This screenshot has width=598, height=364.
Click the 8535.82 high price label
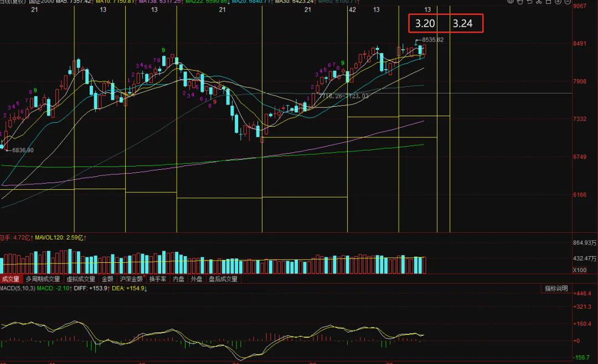tap(432, 40)
